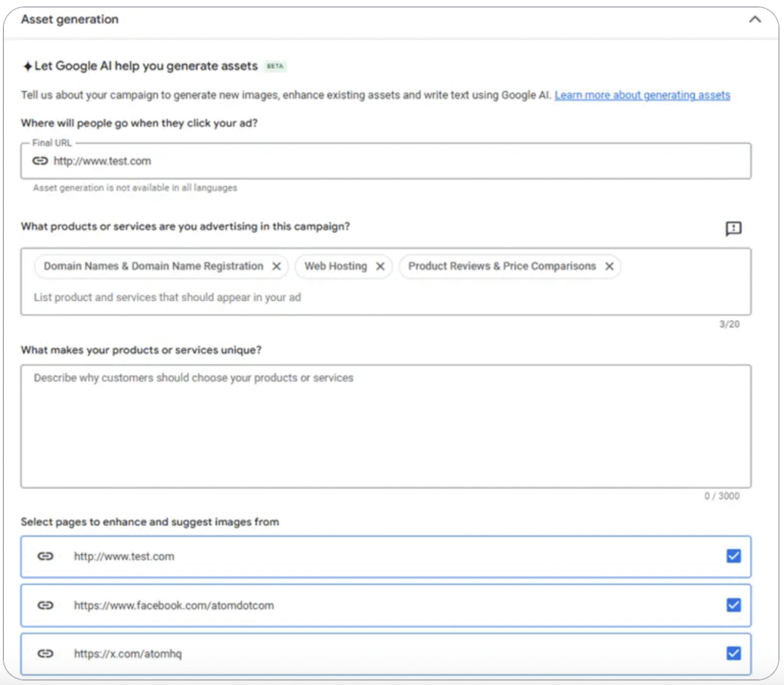Click the link icon in Final URL field

pyautogui.click(x=40, y=161)
